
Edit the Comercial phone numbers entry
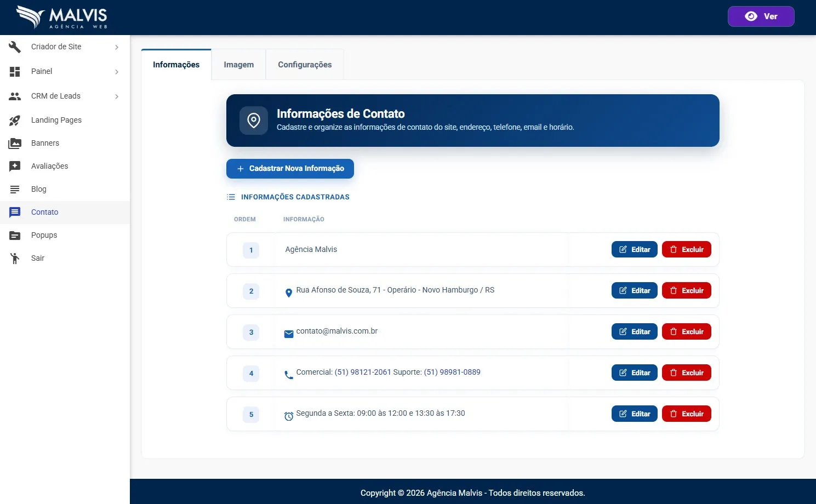click(x=634, y=373)
